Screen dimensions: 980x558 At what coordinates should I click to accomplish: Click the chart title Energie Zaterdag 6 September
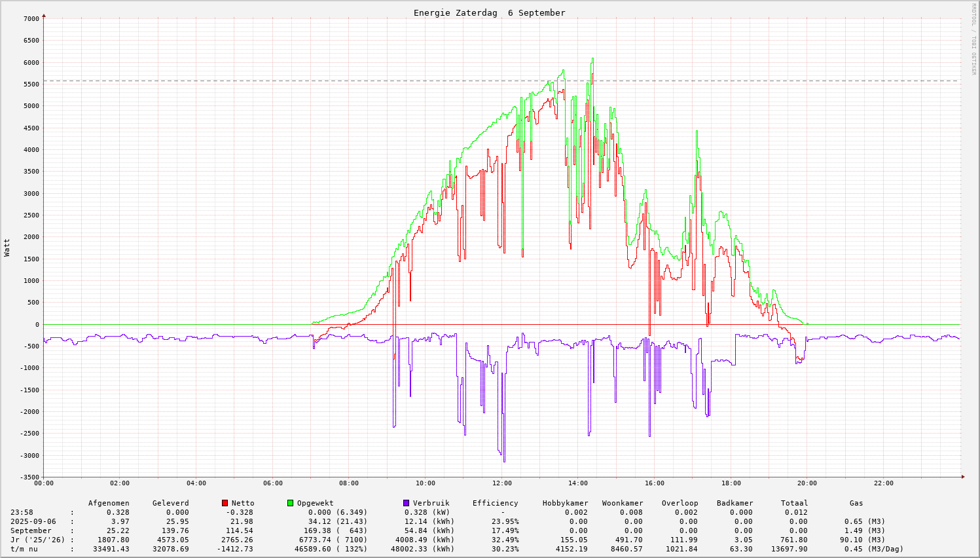pyautogui.click(x=489, y=12)
